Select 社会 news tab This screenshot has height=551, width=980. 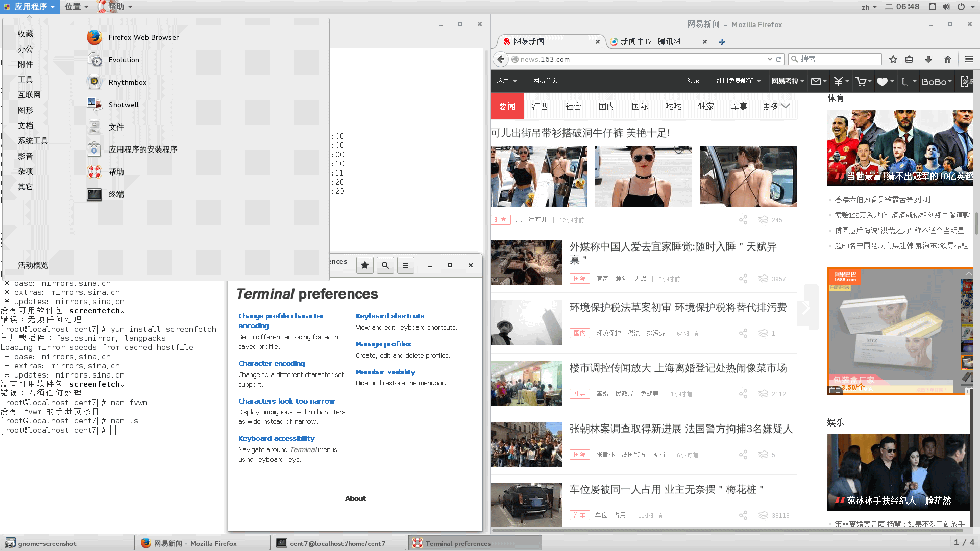573,106
